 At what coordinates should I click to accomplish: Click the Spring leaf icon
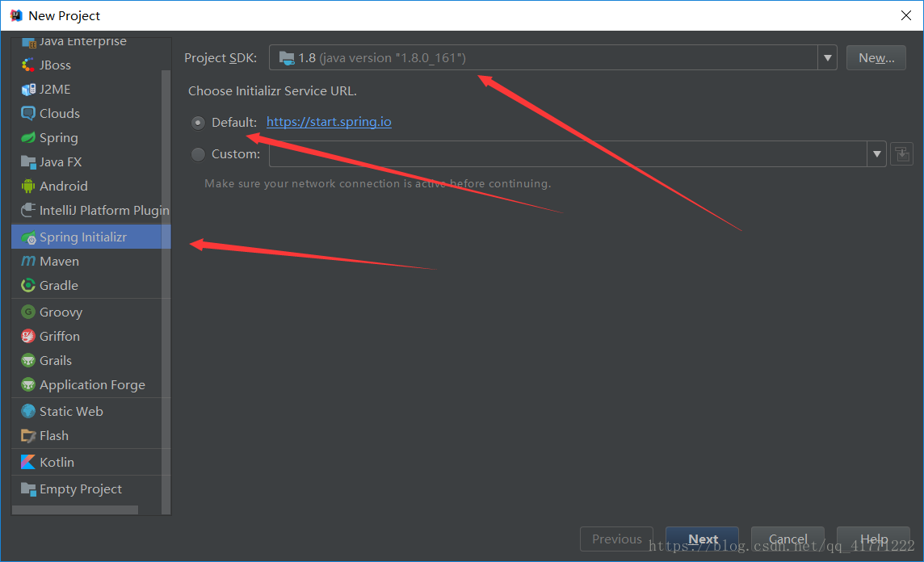click(28, 138)
